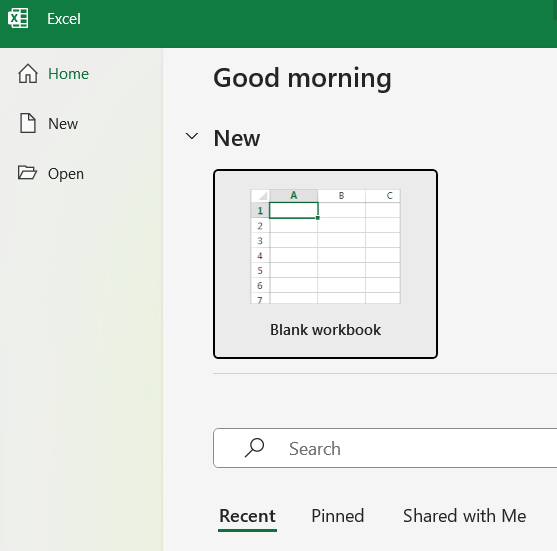Click the magnifying glass search icon
Image resolution: width=557 pixels, height=551 pixels.
[x=255, y=447]
